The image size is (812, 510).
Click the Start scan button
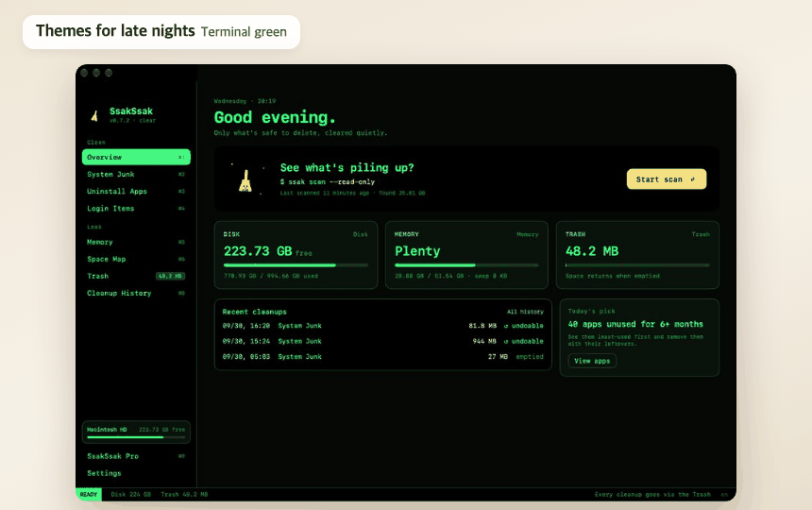click(667, 179)
